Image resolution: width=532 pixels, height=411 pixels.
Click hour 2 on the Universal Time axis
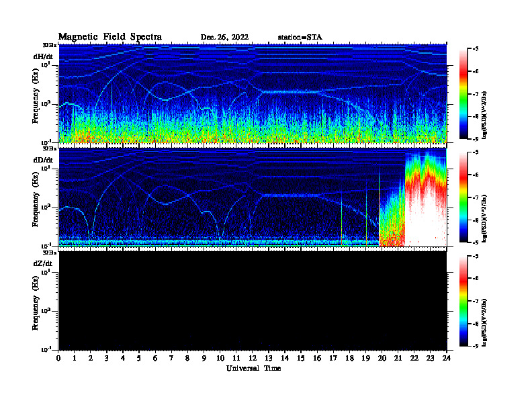(91, 358)
